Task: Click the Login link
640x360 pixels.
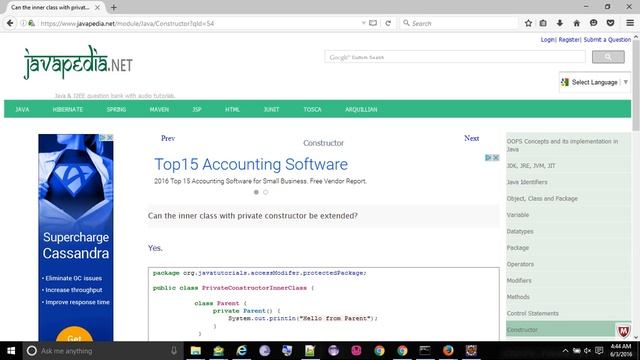Action: (547, 40)
